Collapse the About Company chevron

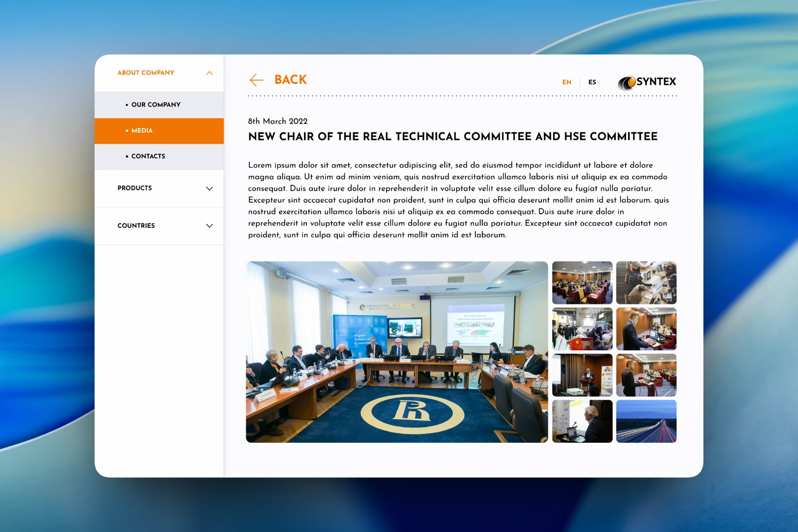(x=209, y=73)
